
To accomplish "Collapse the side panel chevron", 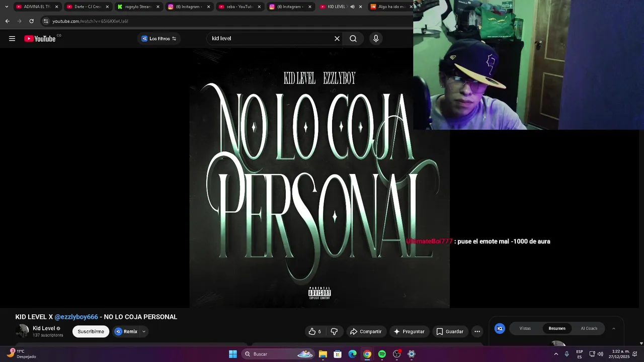I will tap(613, 328).
